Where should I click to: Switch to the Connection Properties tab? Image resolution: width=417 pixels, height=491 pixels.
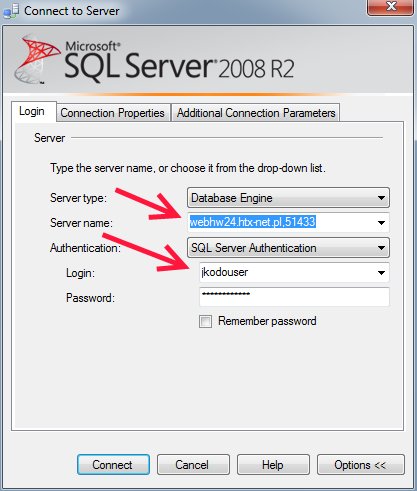point(112,113)
